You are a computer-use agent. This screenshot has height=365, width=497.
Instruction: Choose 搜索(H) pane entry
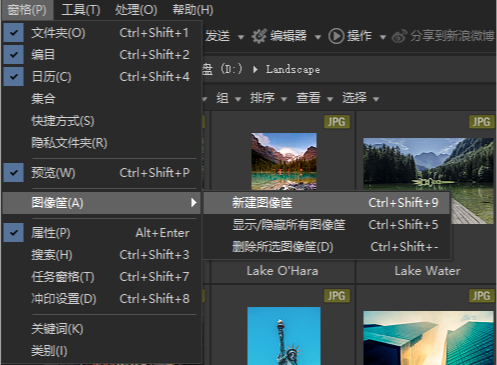[x=101, y=255]
